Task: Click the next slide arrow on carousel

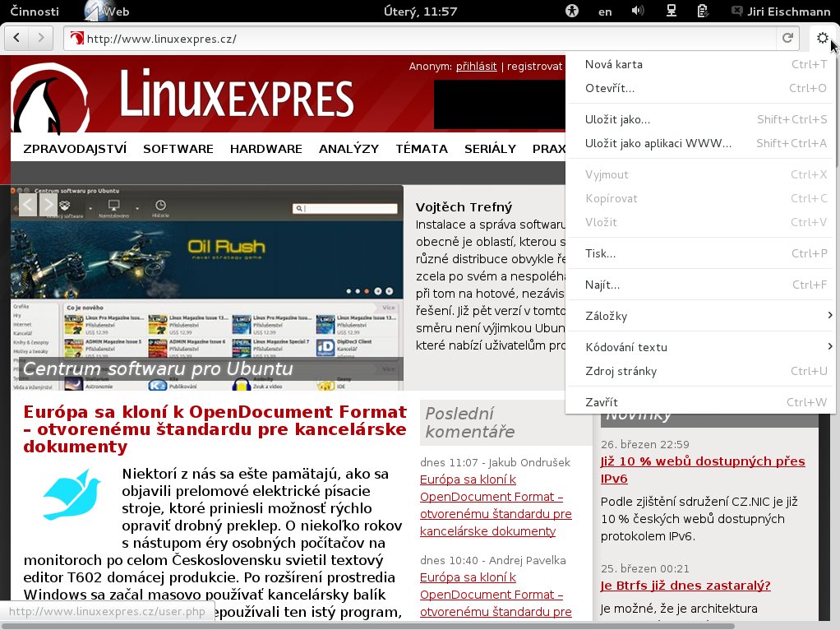Action: 48,204
